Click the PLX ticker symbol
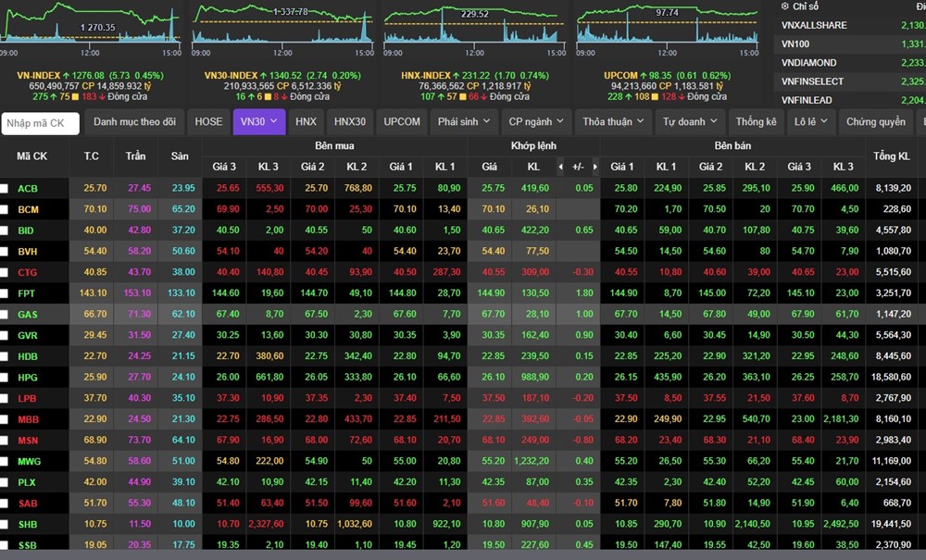The height and width of the screenshot is (560, 926). (x=27, y=482)
